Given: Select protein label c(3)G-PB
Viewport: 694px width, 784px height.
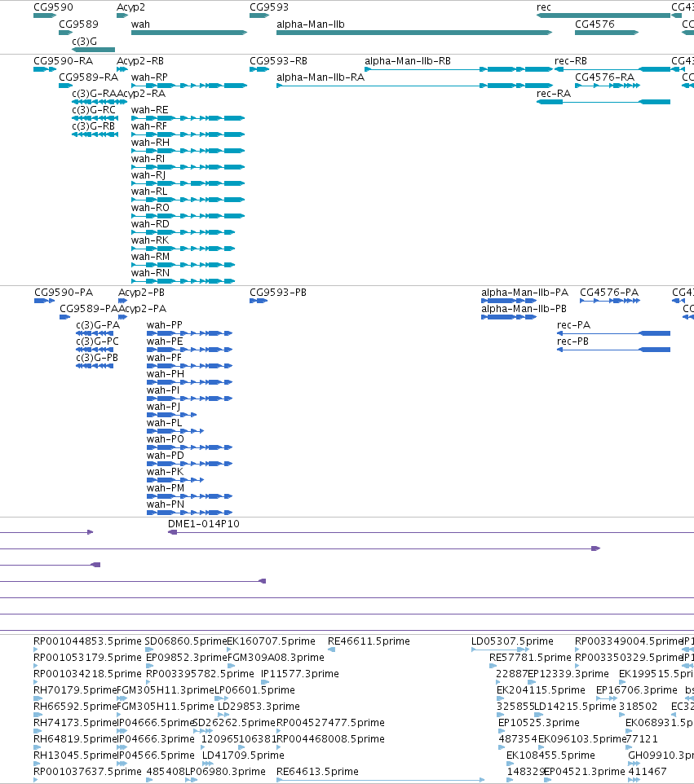Looking at the screenshot, I should tap(97, 358).
